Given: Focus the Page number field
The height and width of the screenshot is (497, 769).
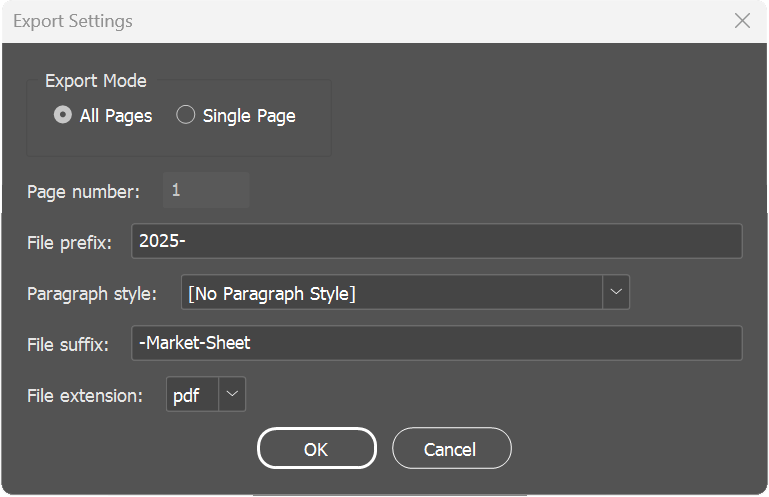Looking at the screenshot, I should pos(206,190).
